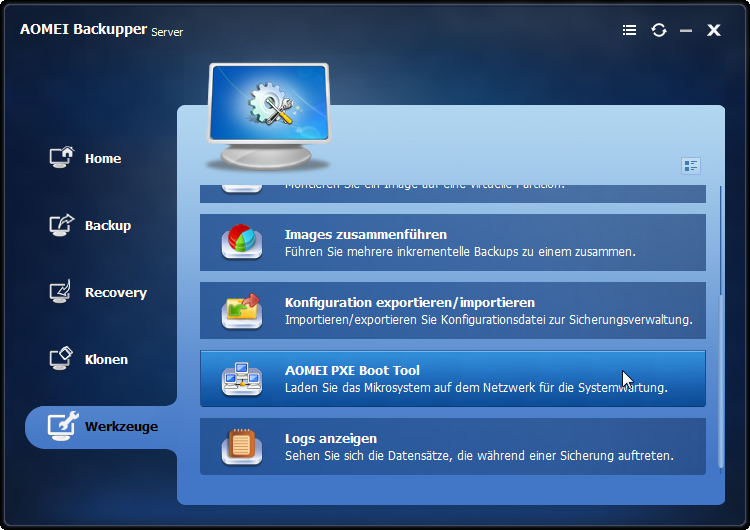Click text 'Importieren/exportieren Sie Konfigurationsdatei'
Image resolution: width=750 pixels, height=530 pixels.
click(x=415, y=320)
